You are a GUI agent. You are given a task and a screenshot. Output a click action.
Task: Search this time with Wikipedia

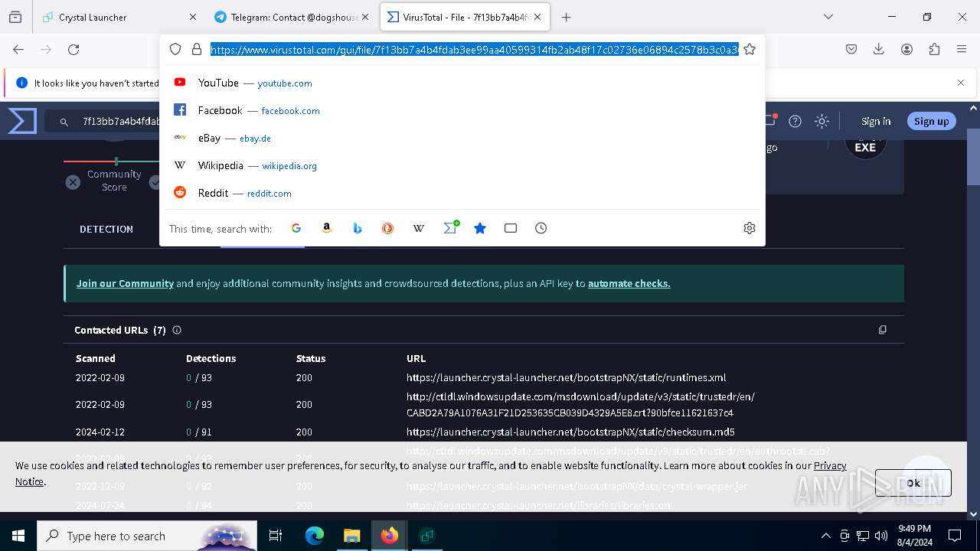click(x=419, y=228)
